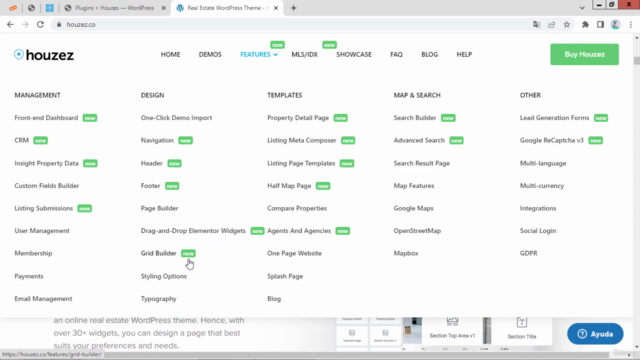Open the MLS/IDX menu item
Viewport: 640px width, 360px height.
[x=304, y=54]
